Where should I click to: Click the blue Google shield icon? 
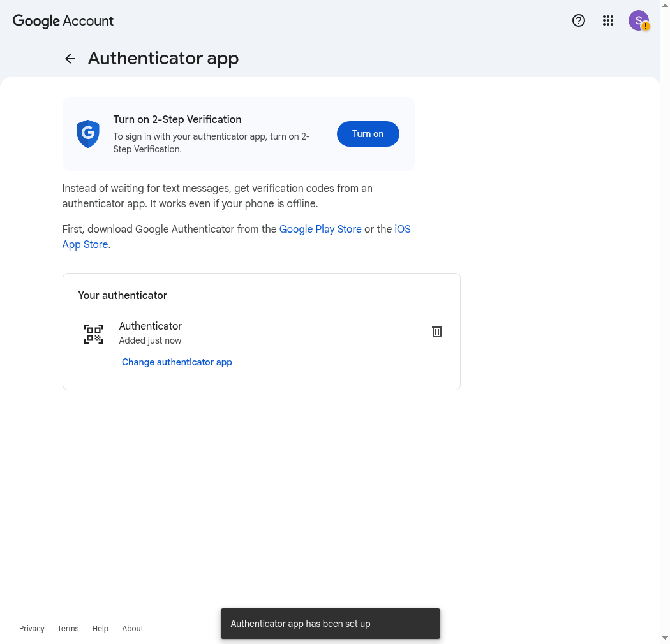pyautogui.click(x=88, y=134)
